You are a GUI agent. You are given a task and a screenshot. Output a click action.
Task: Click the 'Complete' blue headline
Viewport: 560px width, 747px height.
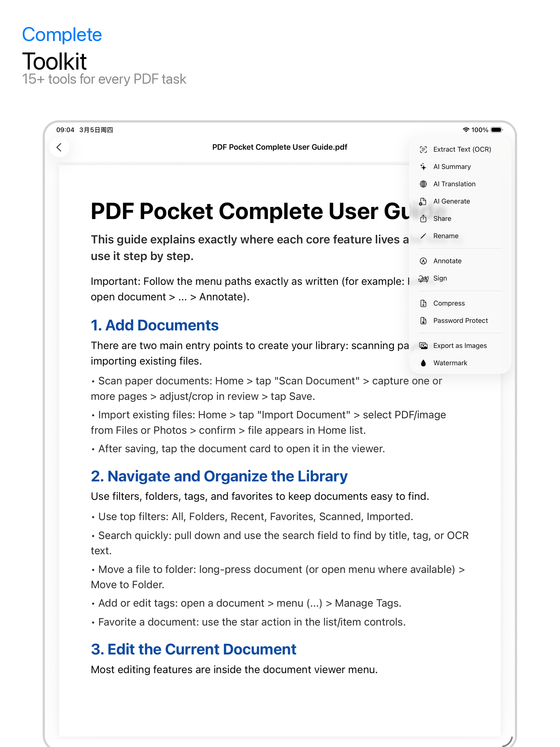[x=62, y=34]
